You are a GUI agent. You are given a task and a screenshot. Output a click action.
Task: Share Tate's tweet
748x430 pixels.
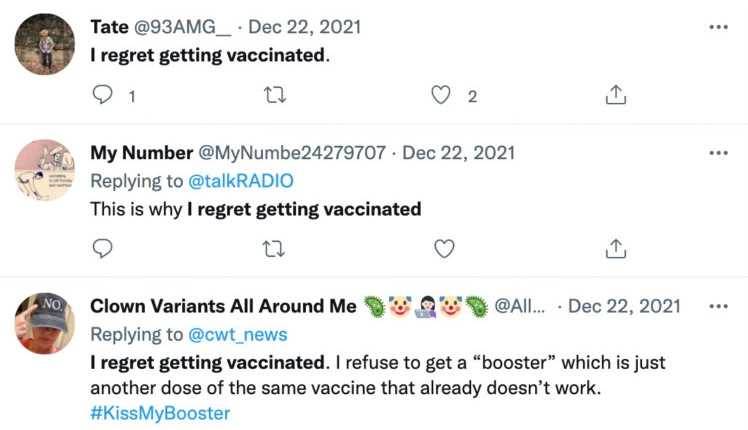[616, 95]
